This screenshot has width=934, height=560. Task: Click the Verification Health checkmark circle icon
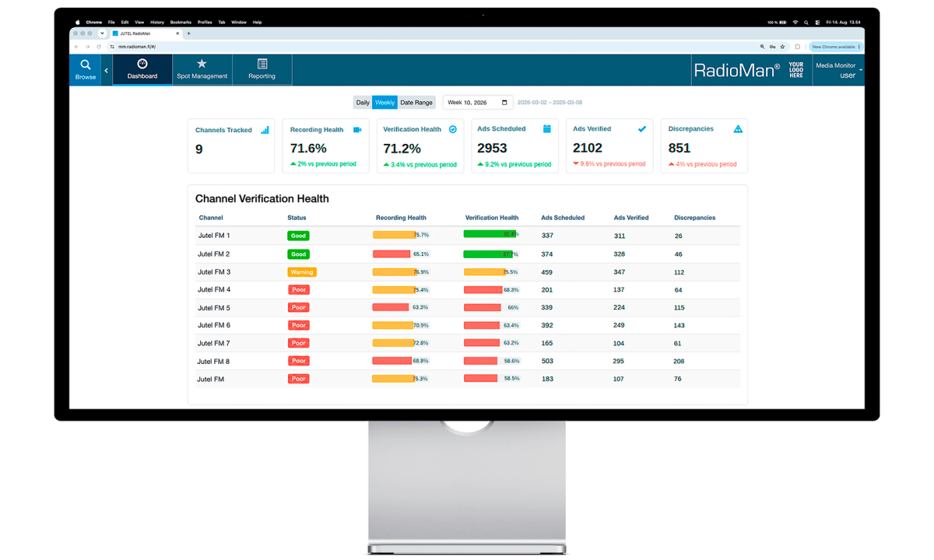point(453,130)
